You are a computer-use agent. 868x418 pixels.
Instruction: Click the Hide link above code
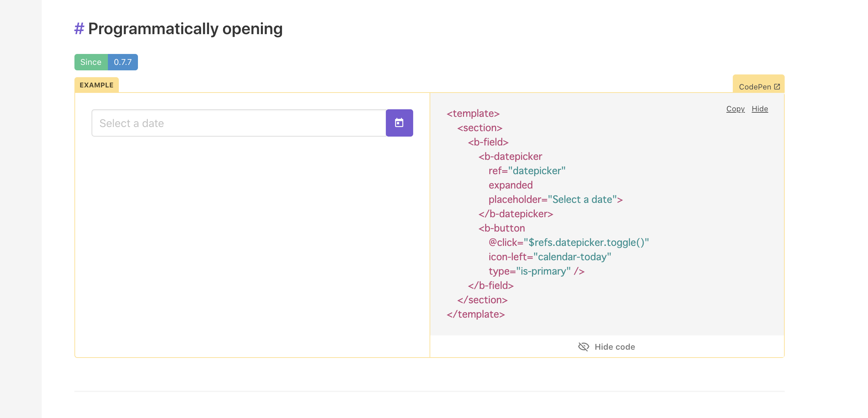(x=760, y=109)
